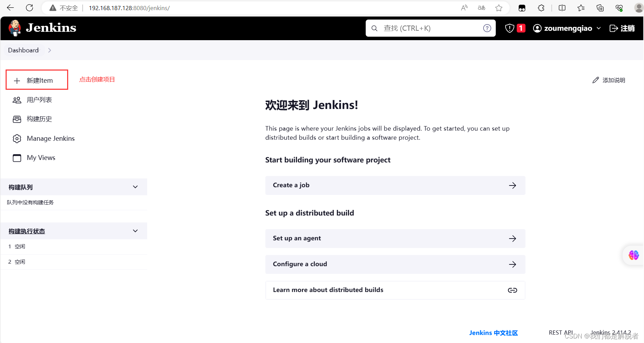The height and width of the screenshot is (343, 644).
Task: Open security warnings notification badge
Action: click(514, 28)
